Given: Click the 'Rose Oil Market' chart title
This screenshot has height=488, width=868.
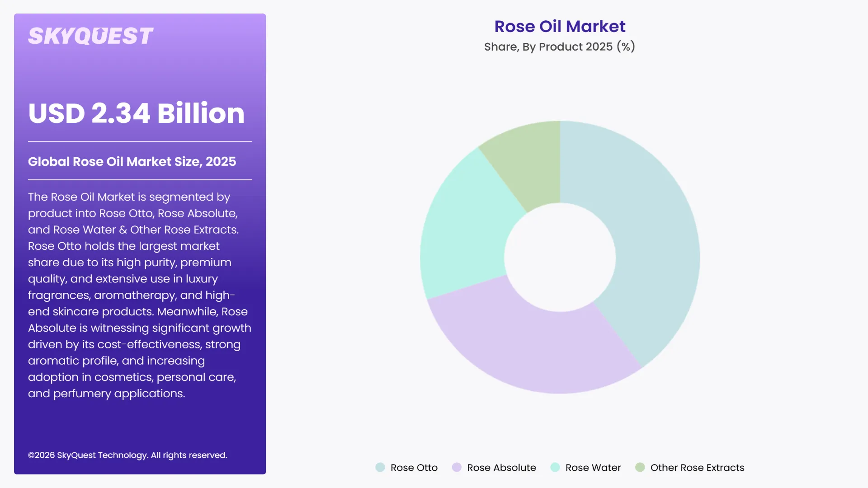Looking at the screenshot, I should click(x=560, y=27).
